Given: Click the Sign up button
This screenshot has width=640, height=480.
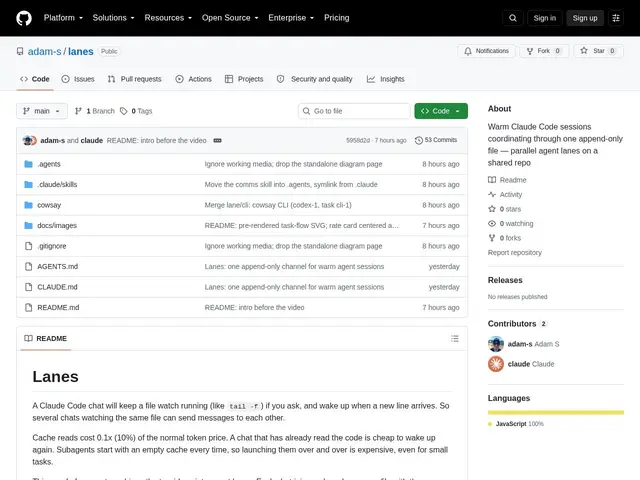Looking at the screenshot, I should pyautogui.click(x=584, y=18).
